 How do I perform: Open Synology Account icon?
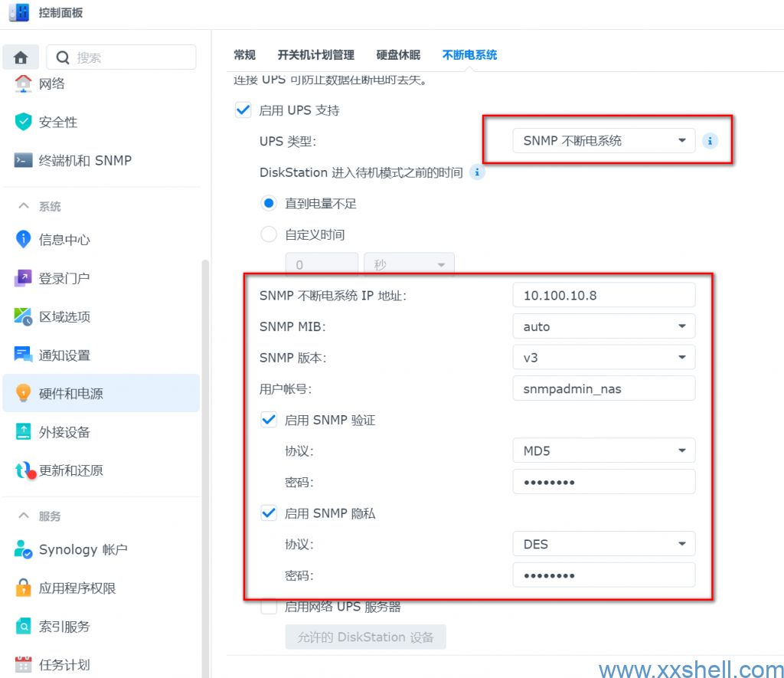[x=24, y=549]
